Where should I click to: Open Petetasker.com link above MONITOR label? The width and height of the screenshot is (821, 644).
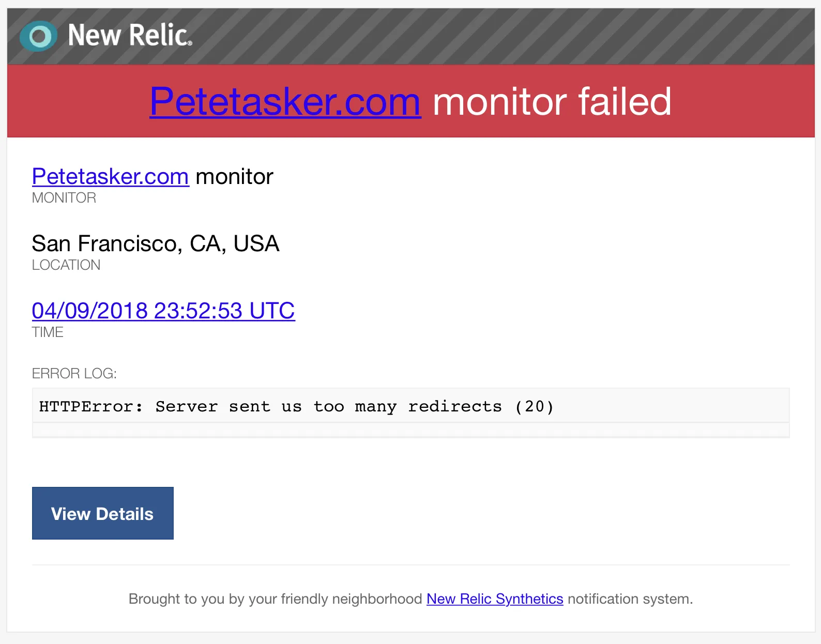click(110, 177)
